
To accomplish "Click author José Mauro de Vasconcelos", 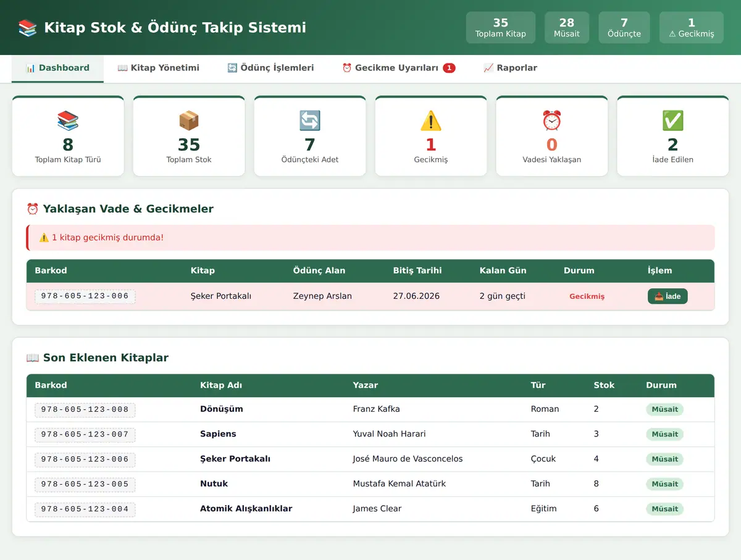I will click(x=408, y=459).
